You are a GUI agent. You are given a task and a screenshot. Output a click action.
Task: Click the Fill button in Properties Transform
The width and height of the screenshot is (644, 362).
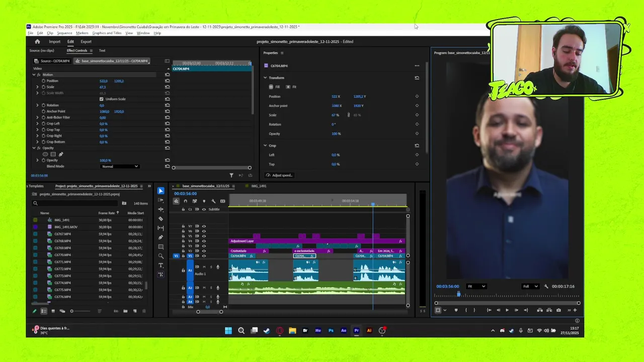click(x=275, y=87)
